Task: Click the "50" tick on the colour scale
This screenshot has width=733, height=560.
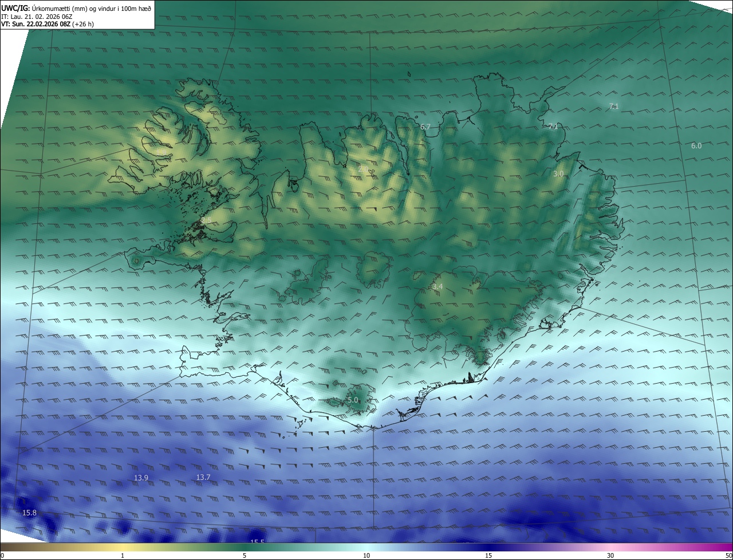Action: [728, 555]
